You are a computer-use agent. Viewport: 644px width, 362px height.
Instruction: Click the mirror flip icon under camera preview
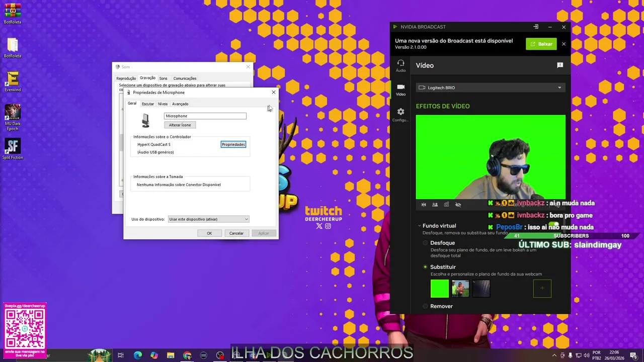[424, 205]
